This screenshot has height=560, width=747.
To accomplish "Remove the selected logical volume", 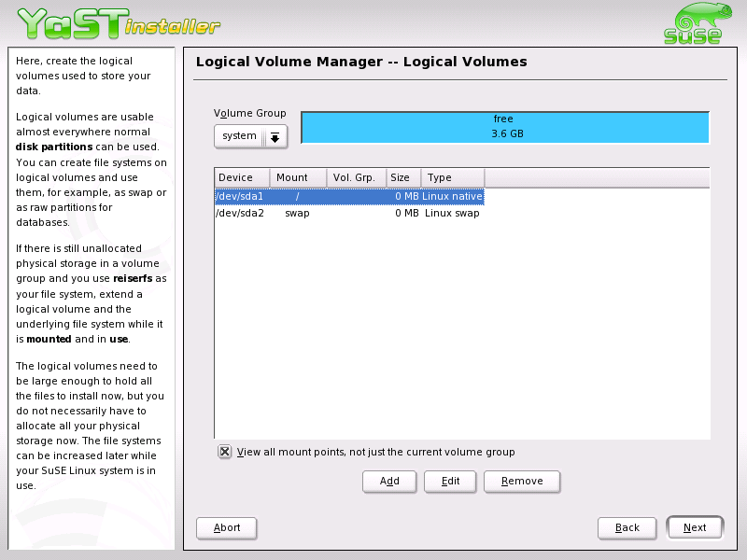I will click(521, 481).
